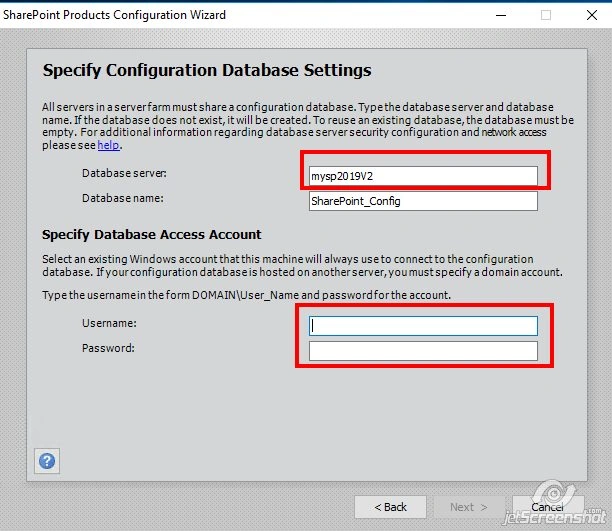Minimize the SharePoint wizard window
612x531 pixels.
(501, 15)
